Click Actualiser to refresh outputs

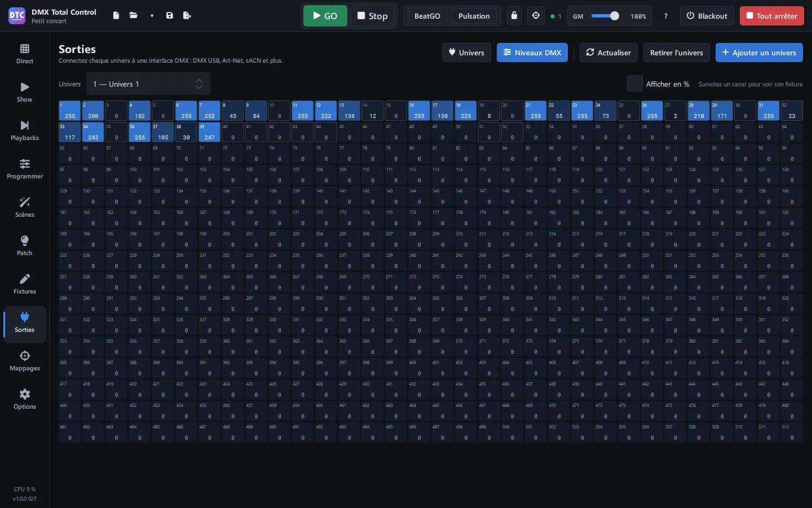[x=609, y=52]
